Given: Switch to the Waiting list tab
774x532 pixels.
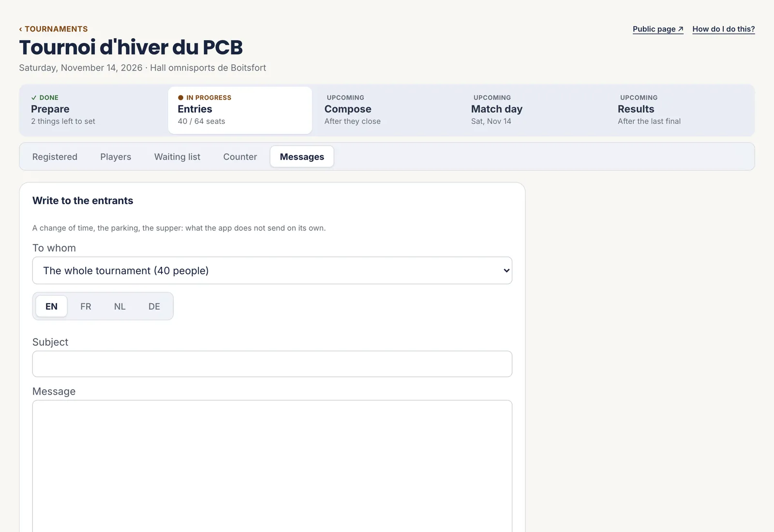Looking at the screenshot, I should (177, 157).
